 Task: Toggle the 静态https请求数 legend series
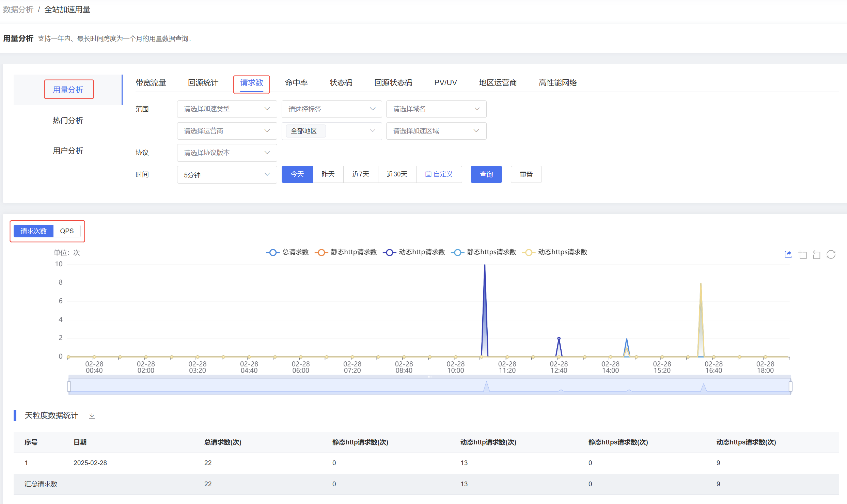click(483, 252)
